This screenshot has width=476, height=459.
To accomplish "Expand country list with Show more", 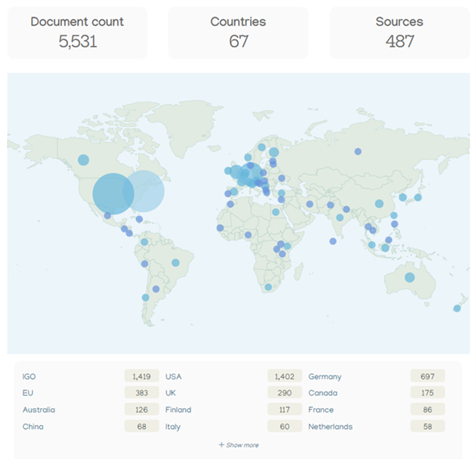I will point(239,445).
